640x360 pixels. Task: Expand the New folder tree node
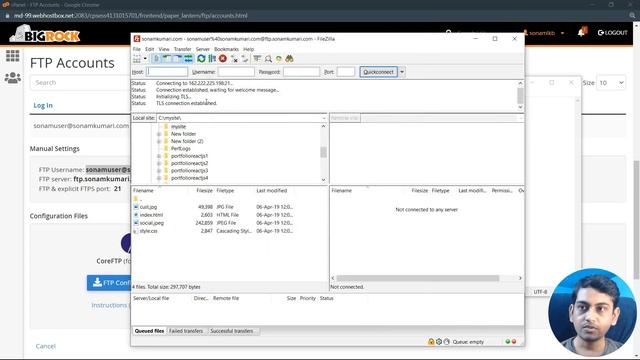159,134
